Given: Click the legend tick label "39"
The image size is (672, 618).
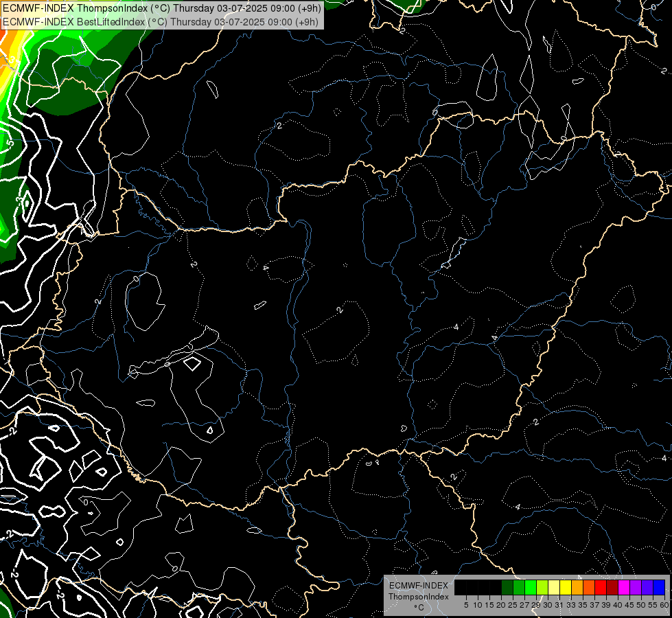Looking at the screenshot, I should [606, 605].
